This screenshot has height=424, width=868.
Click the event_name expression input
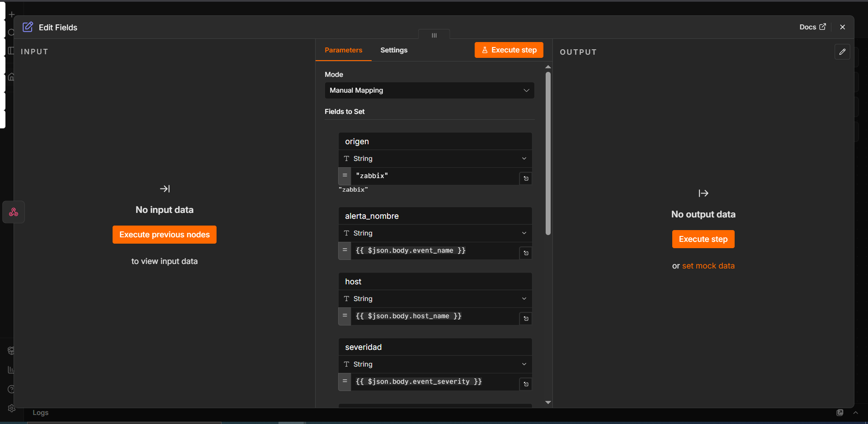(x=435, y=250)
